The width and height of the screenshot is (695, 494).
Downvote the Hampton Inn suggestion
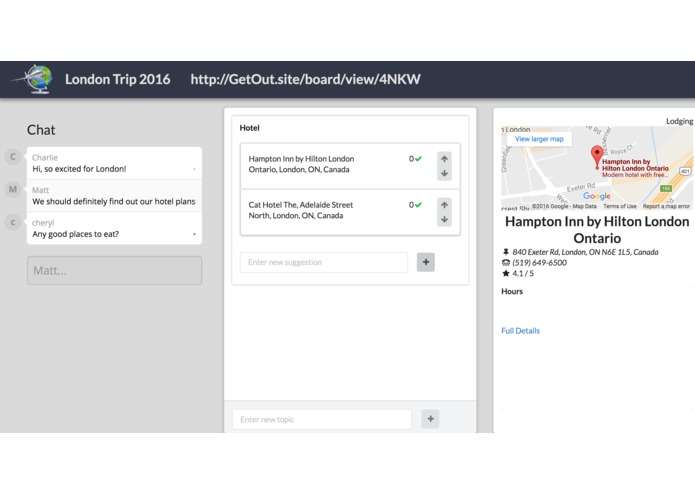click(x=444, y=174)
